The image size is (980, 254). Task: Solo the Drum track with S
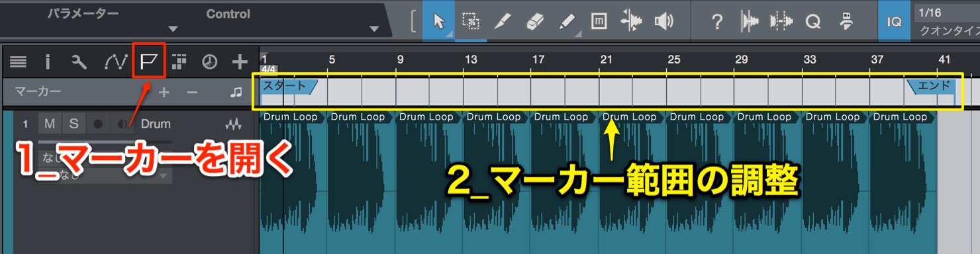[73, 124]
